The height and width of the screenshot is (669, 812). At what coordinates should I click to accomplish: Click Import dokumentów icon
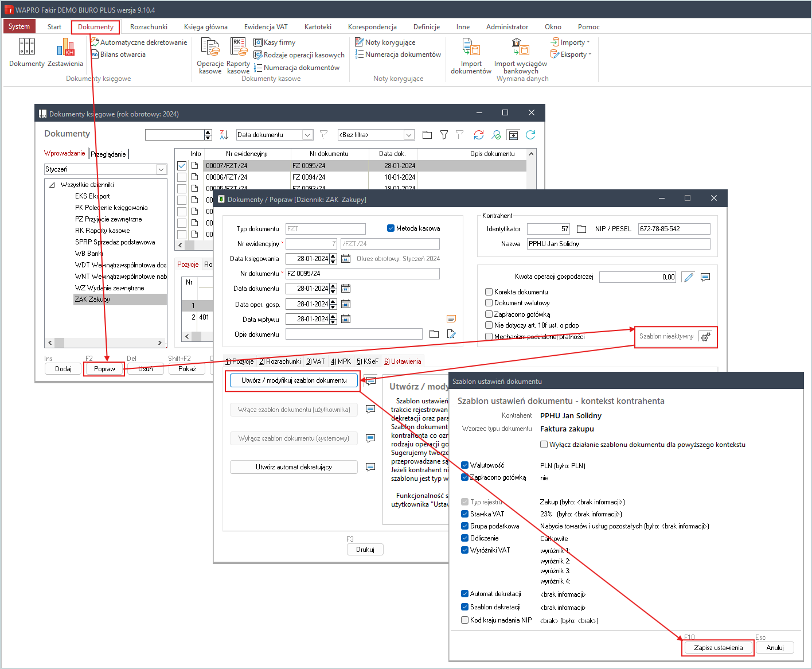coord(471,48)
